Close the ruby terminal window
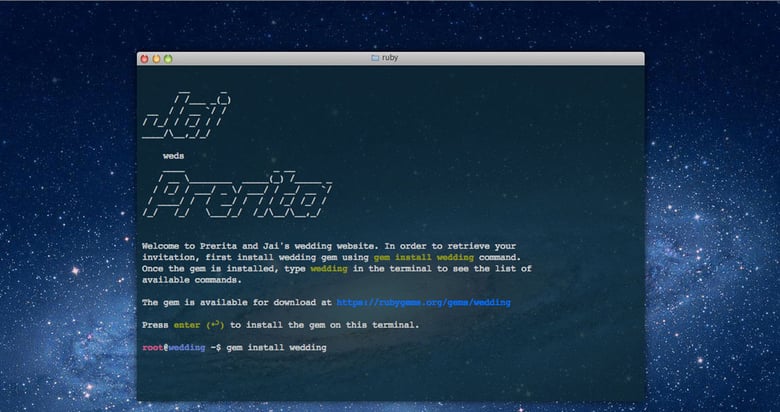Screen dimensions: 780x412 coord(144,59)
